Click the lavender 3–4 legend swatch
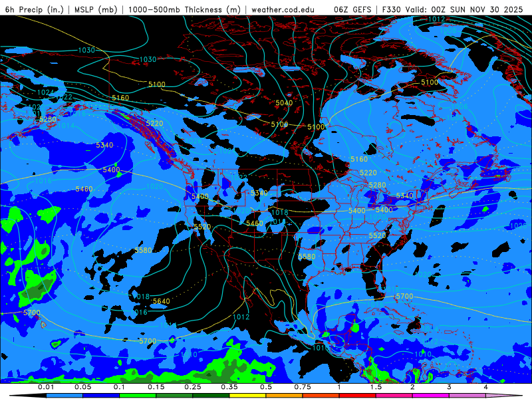 467,396
